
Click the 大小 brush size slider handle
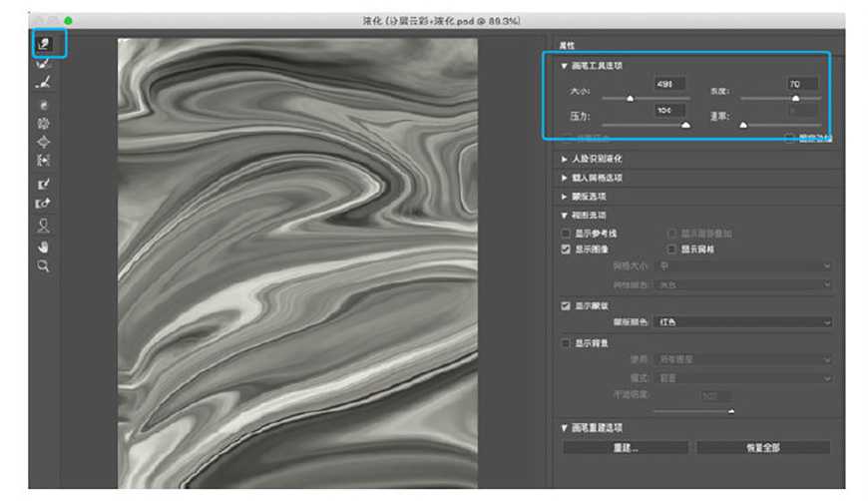tap(630, 99)
